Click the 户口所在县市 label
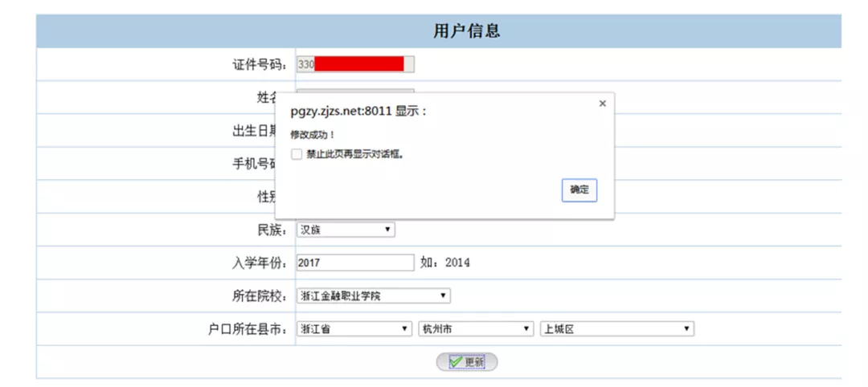868x387 pixels. [x=248, y=329]
